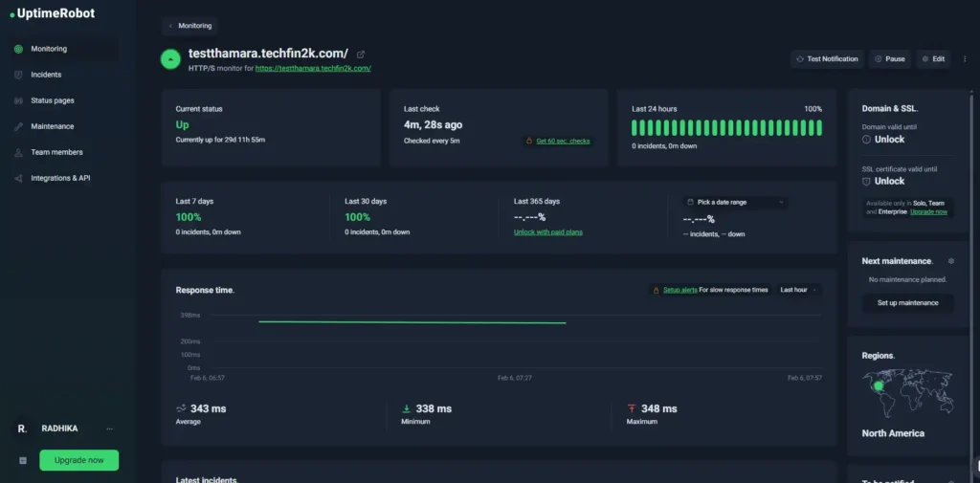Viewport: 980px width, 483px height.
Task: Pause the monitor
Action: (889, 58)
